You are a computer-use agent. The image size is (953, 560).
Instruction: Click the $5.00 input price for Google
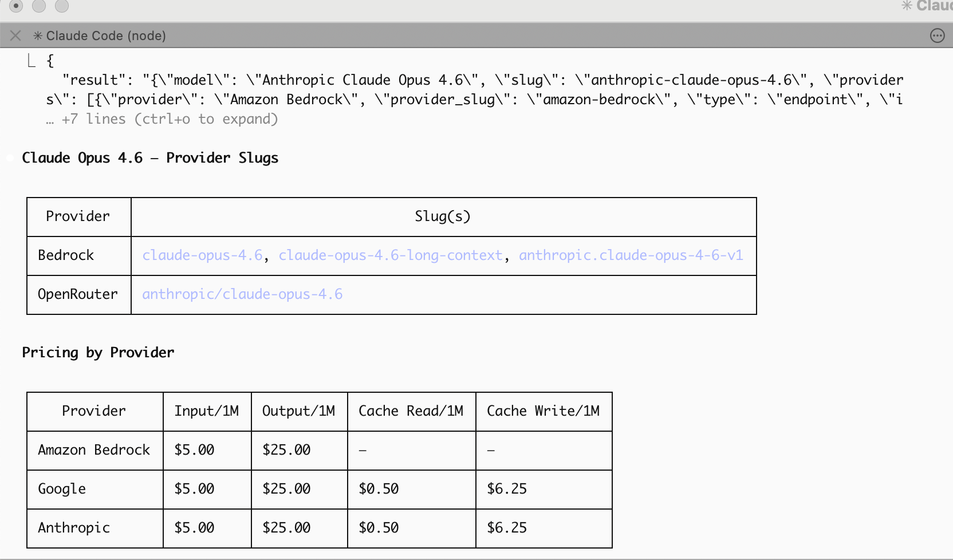(x=194, y=489)
